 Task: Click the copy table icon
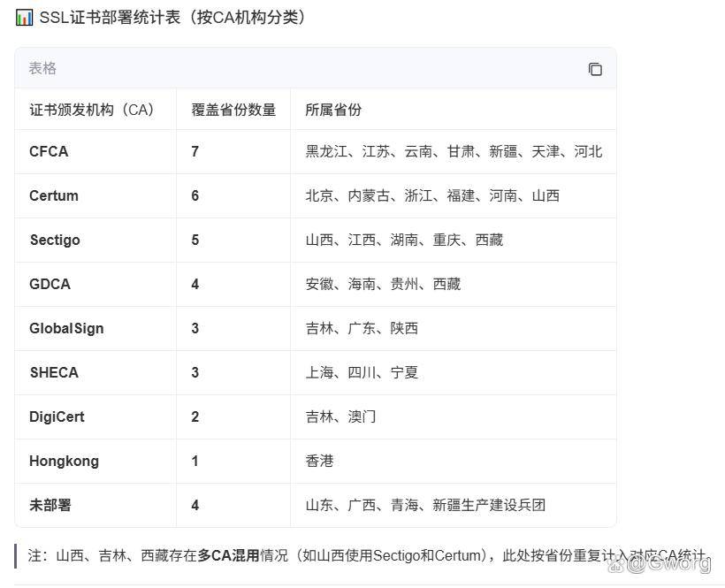click(x=595, y=69)
